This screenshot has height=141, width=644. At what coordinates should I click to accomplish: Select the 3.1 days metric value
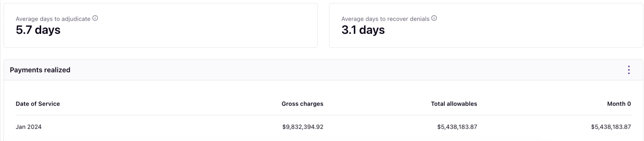[x=363, y=30]
